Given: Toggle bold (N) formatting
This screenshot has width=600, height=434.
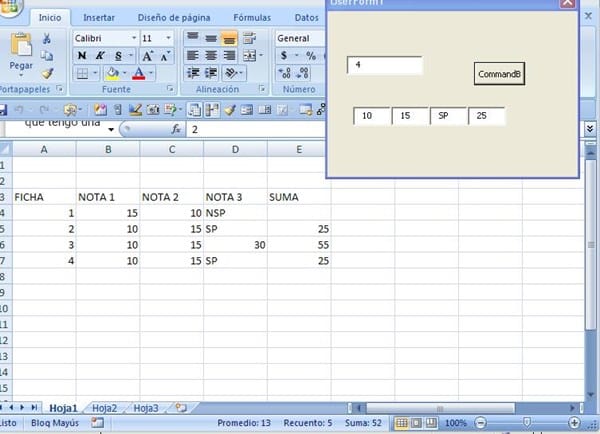Looking at the screenshot, I should pyautogui.click(x=82, y=56).
